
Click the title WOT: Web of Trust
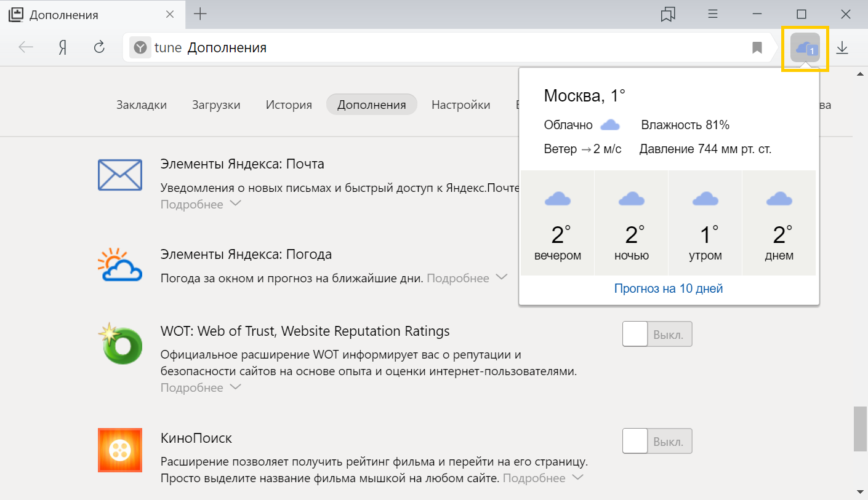(305, 331)
